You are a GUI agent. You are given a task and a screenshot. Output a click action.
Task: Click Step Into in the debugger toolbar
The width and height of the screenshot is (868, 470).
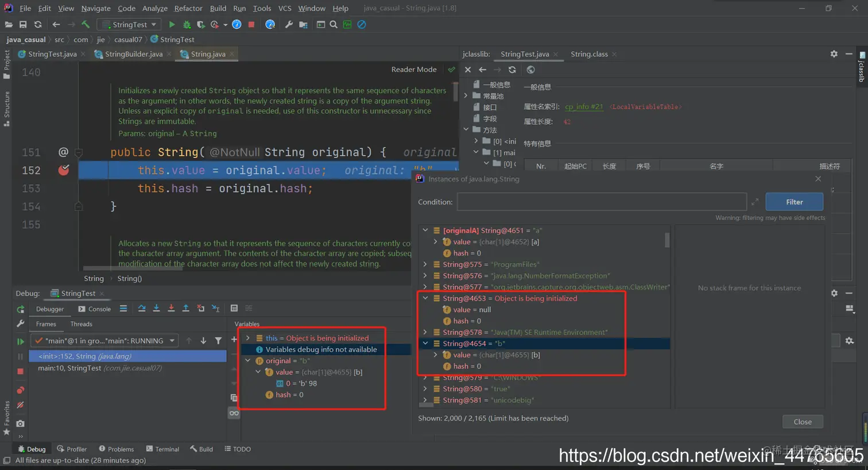[156, 309]
